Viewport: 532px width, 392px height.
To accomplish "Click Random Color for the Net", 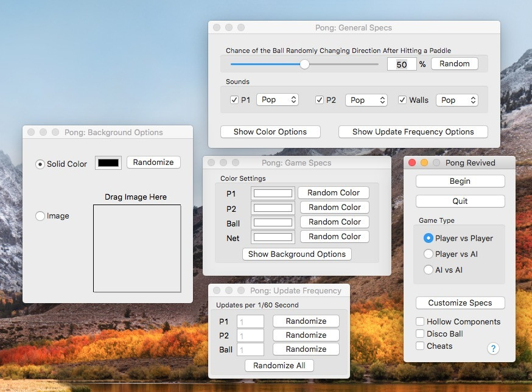I will pyautogui.click(x=335, y=237).
